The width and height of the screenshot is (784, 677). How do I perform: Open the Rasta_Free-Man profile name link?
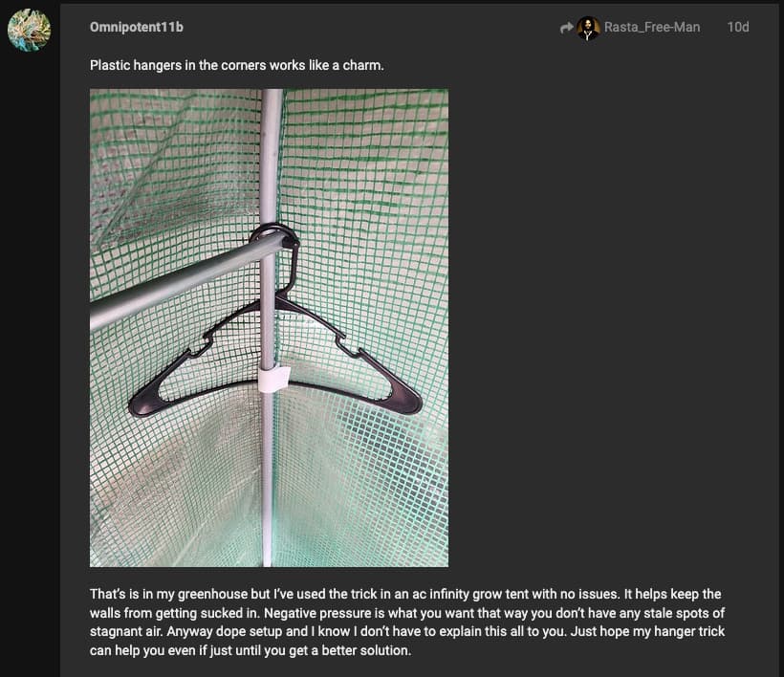652,27
